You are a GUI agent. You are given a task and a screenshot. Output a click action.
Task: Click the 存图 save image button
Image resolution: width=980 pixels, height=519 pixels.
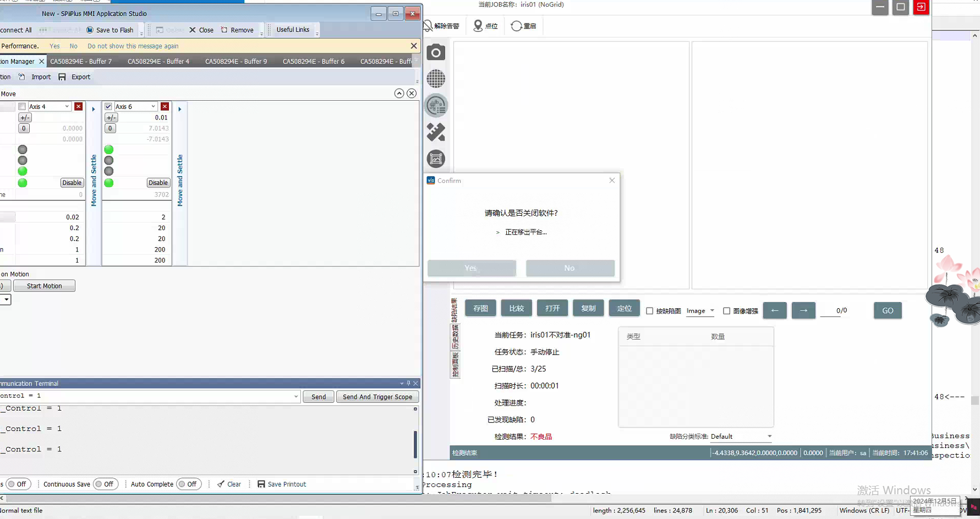tap(480, 308)
